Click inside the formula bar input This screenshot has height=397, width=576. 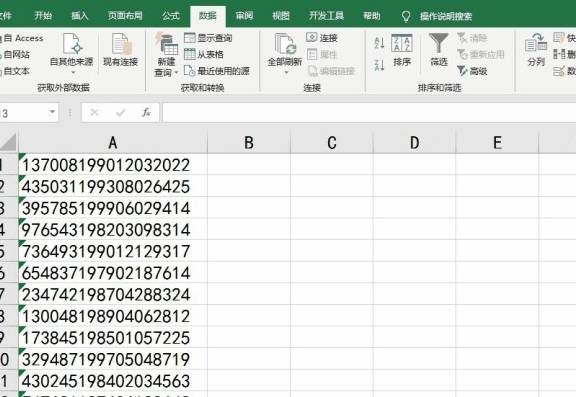point(369,112)
